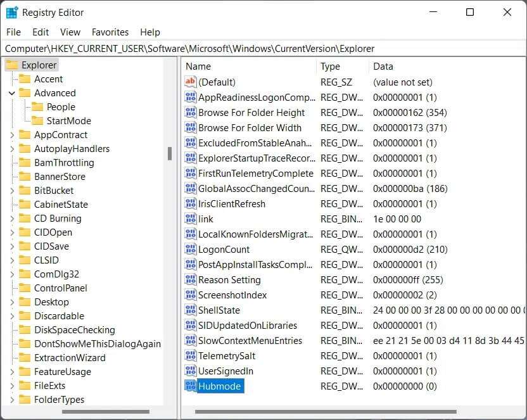Select the LogonCount value name
Viewport: 527px width, 420px height.
pos(224,250)
